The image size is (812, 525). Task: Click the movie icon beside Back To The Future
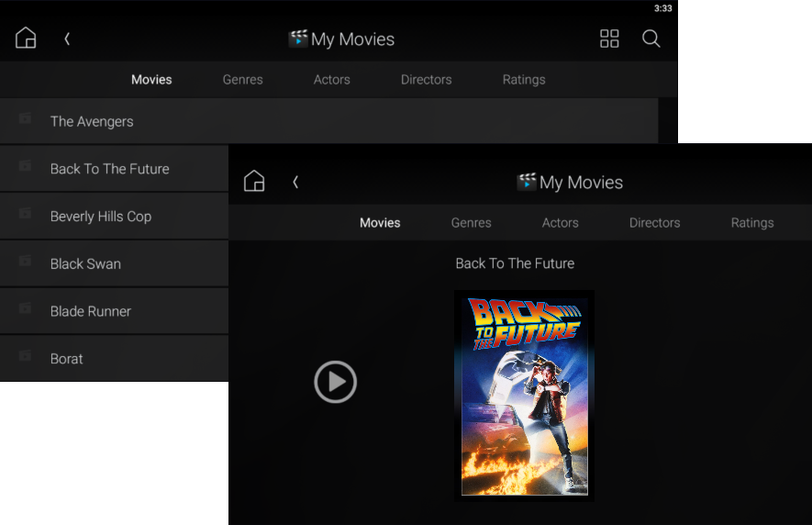click(25, 166)
